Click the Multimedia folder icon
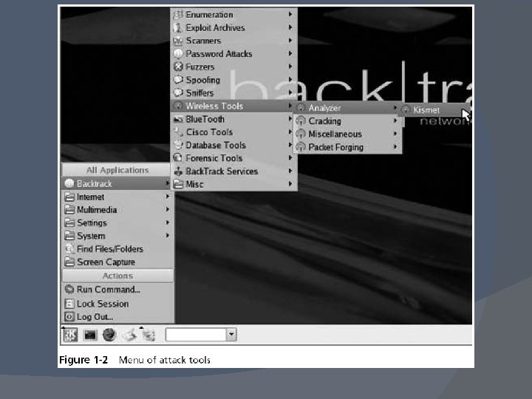Image resolution: width=532 pixels, height=399 pixels. pyautogui.click(x=69, y=210)
